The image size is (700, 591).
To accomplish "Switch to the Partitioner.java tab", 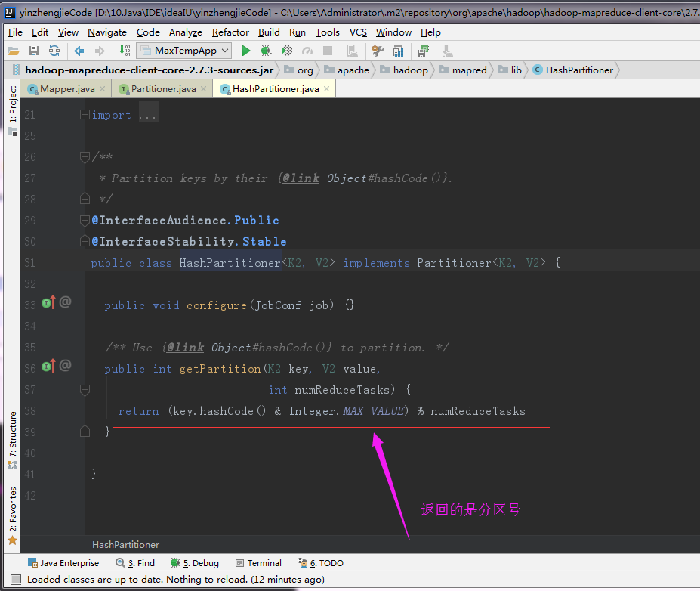I will click(x=163, y=89).
